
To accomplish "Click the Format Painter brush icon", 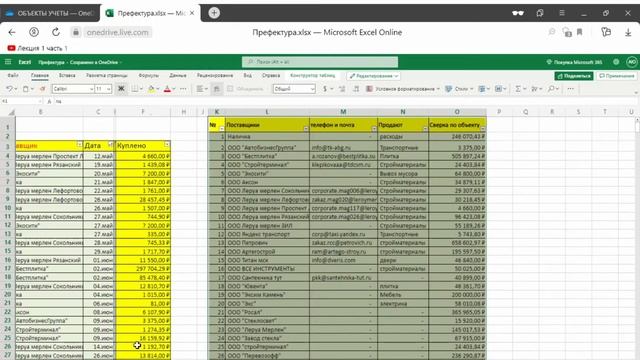I will [42, 89].
